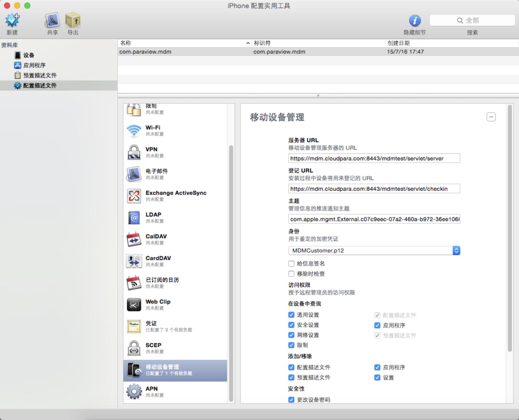Click the 服务器 URL input field
Screen dimensions: 519x420
pos(374,158)
